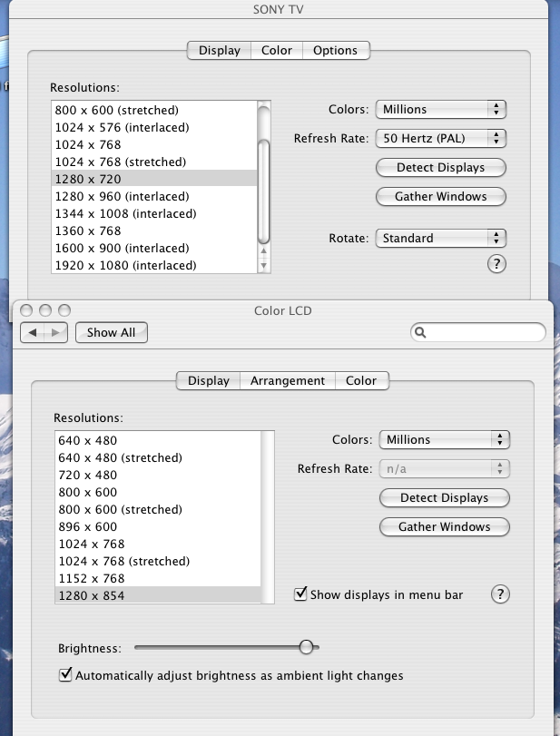The image size is (560, 736).
Task: Select 1024 x 768 (stretched) on SONY TV
Action: coord(154,162)
